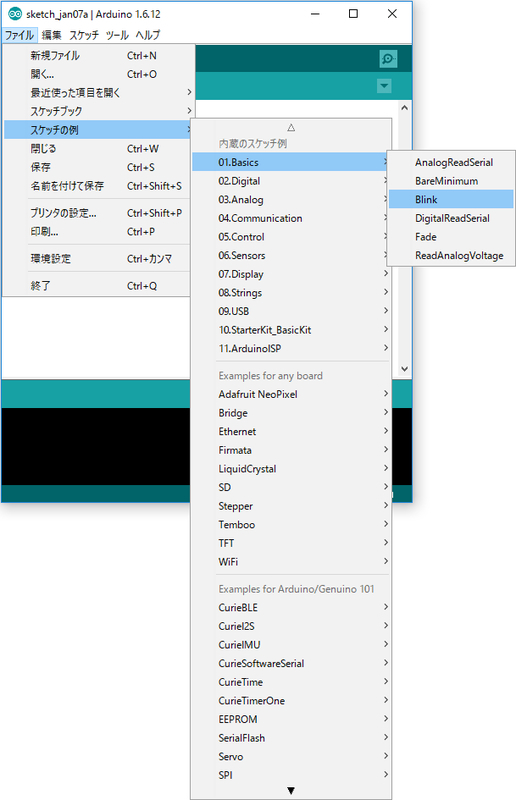Open SerialFlash examples submenu
Image resolution: width=516 pixels, height=800 pixels.
pyautogui.click(x=291, y=738)
